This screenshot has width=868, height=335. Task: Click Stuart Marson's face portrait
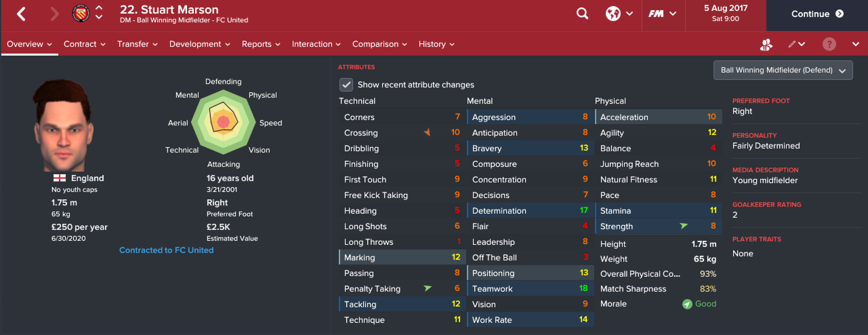coord(63,125)
